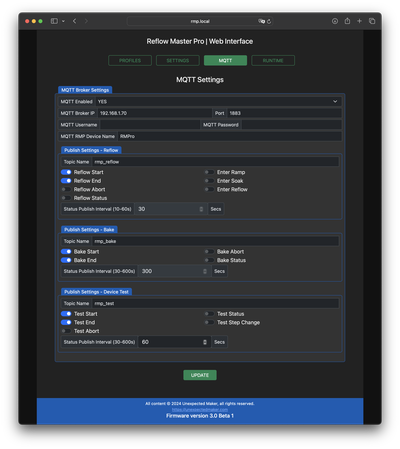Click the 'Publish Settings - Bake' label

[89, 229]
